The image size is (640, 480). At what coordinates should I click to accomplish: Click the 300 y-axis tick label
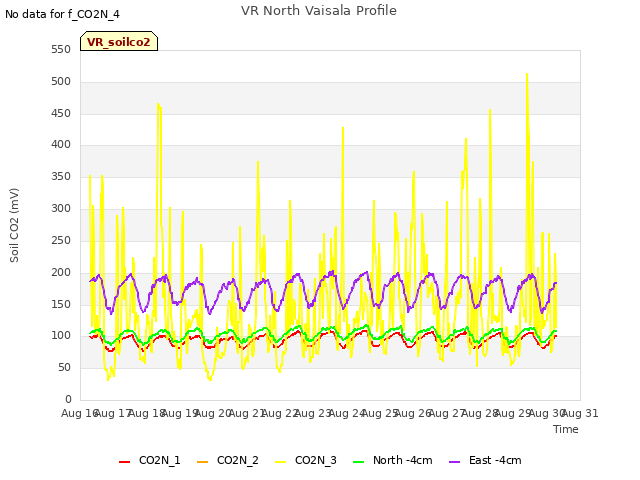pos(61,208)
